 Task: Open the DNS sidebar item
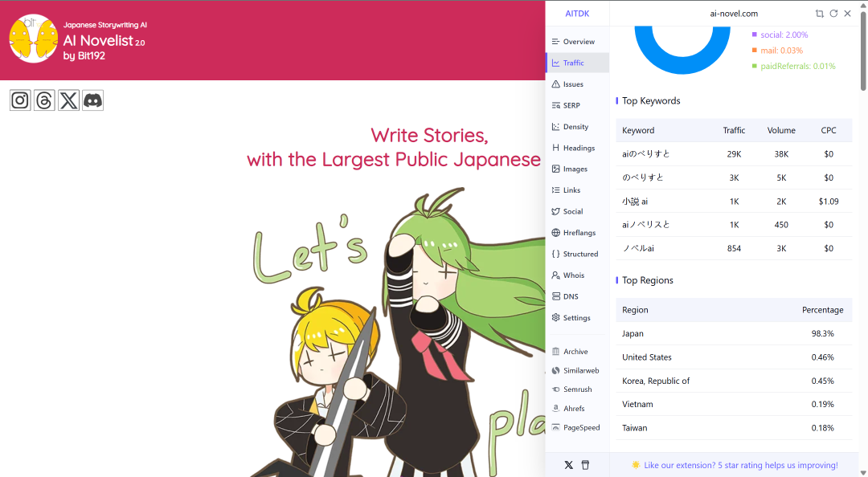point(577,296)
